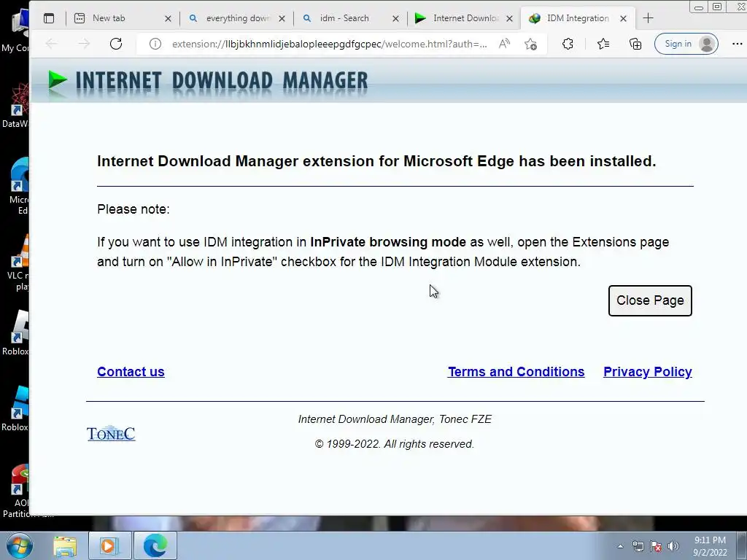Click the network status tray icon
Image resolution: width=747 pixels, height=560 pixels.
(638, 547)
